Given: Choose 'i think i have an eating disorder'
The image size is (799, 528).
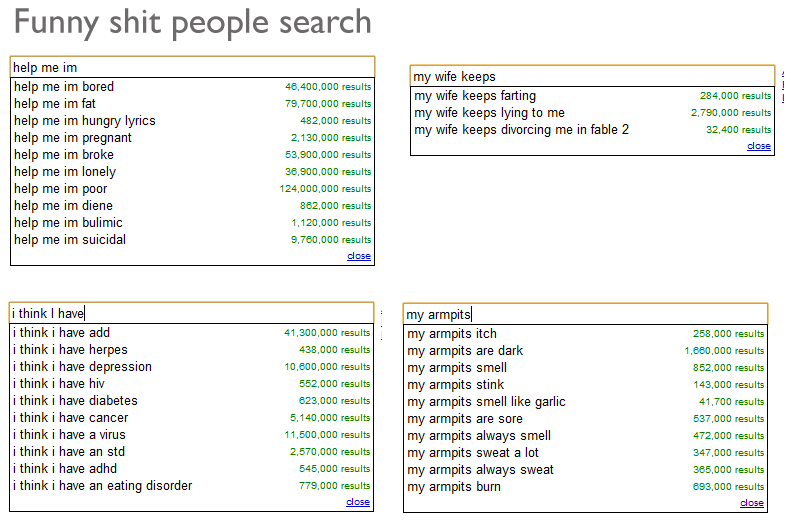Looking at the screenshot, I should pyautogui.click(x=102, y=486).
